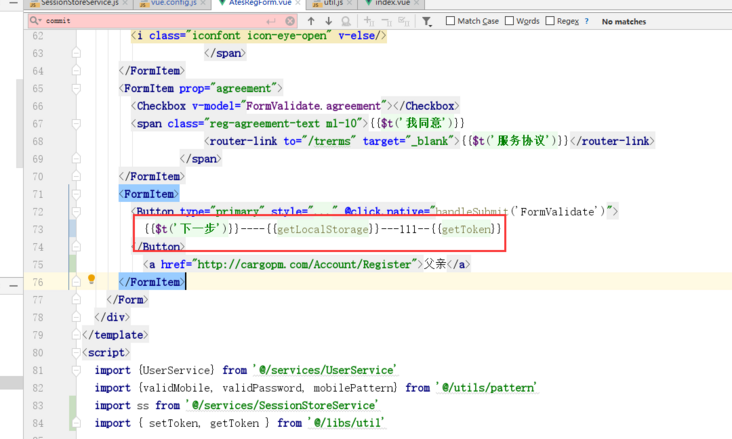Click '@/libs/util' import path
This screenshot has width=732, height=439.
345,423
